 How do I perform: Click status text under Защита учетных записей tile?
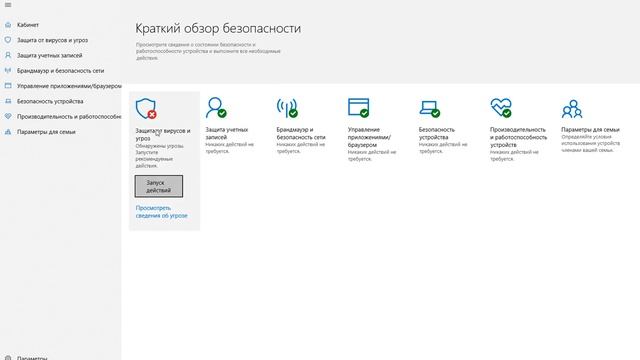tap(229, 148)
